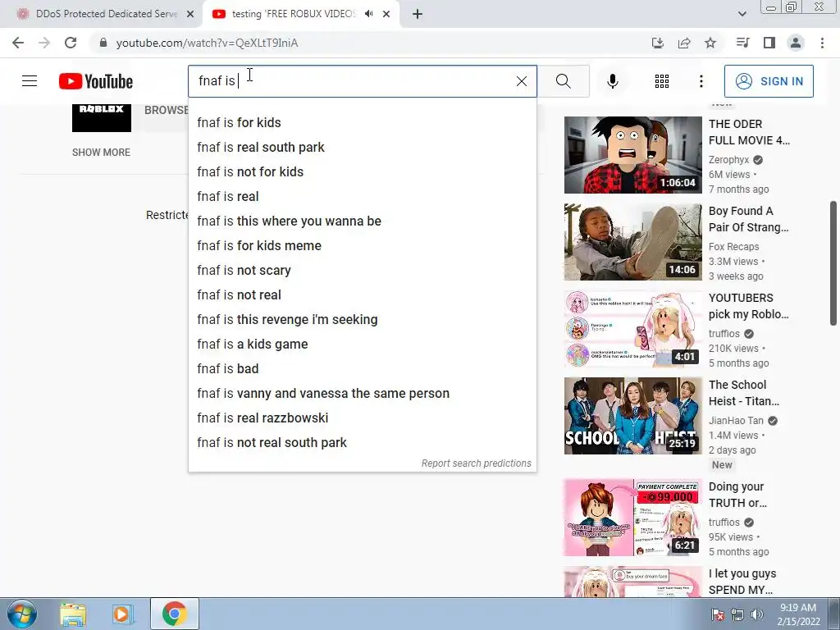Open the YouTube apps grid
The height and width of the screenshot is (630, 840).
[662, 81]
